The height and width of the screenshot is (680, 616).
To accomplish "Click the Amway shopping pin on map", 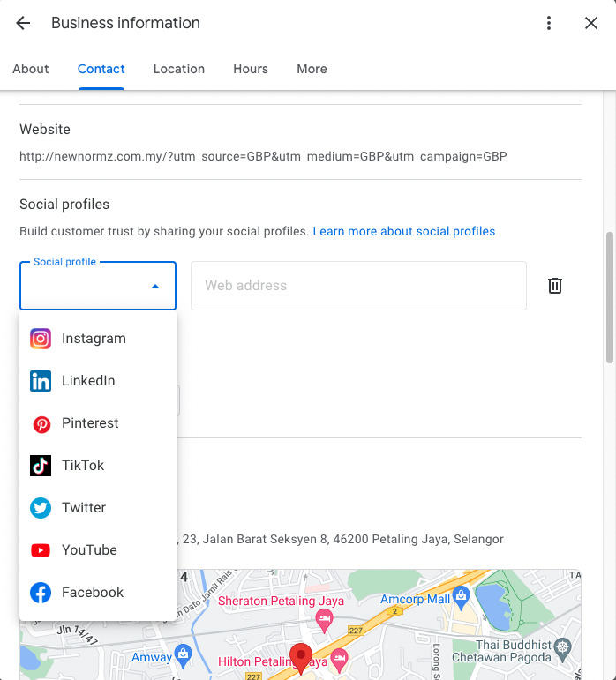I will [183, 654].
